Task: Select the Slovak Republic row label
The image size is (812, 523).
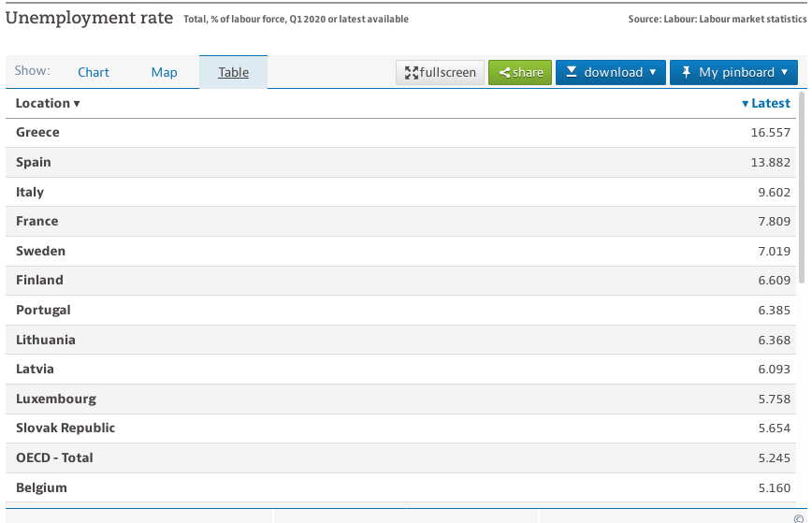Action: (x=65, y=428)
